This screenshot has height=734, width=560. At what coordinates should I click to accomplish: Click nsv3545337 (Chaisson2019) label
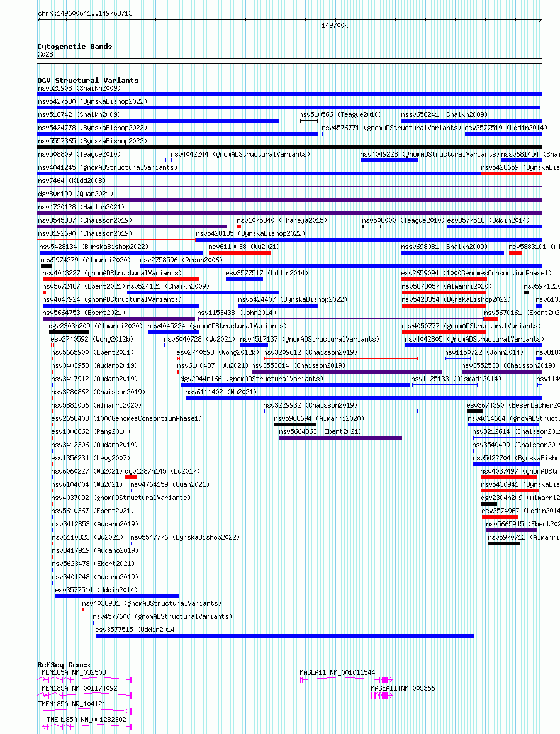coord(85,220)
